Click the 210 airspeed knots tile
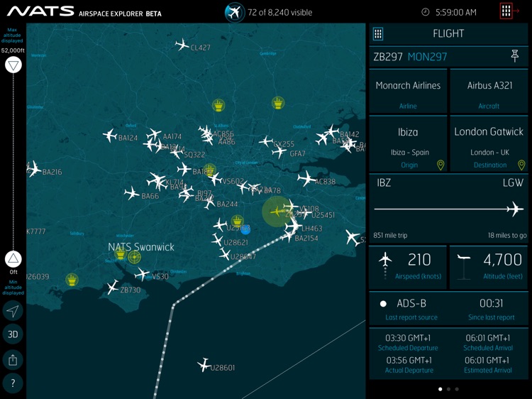Screen dimensions: 532x399 coord(408,268)
